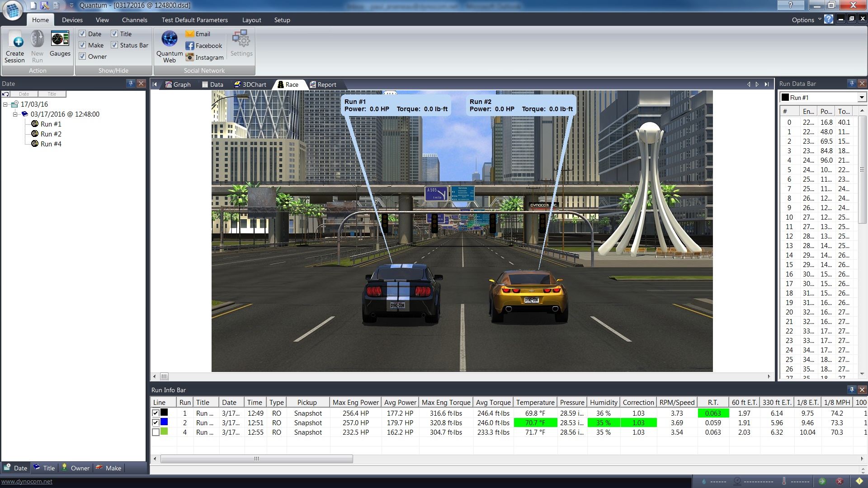Switch to Owner grouping at panel bottom
Viewport: 868px width, 488px height.
pos(76,468)
